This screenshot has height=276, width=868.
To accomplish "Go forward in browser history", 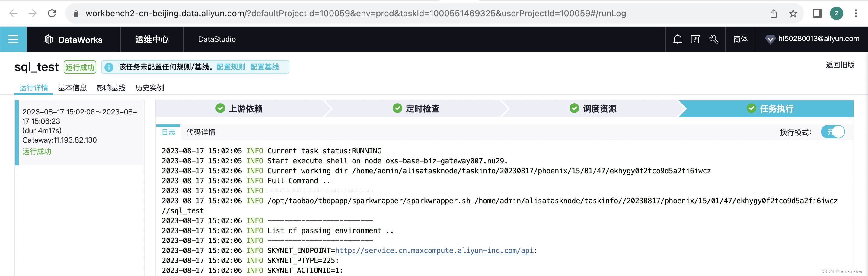I will click(33, 14).
